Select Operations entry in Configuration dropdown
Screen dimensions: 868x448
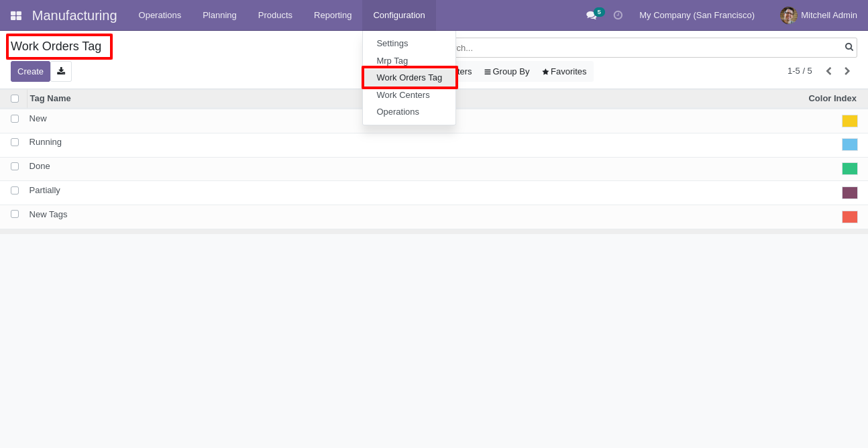click(398, 111)
